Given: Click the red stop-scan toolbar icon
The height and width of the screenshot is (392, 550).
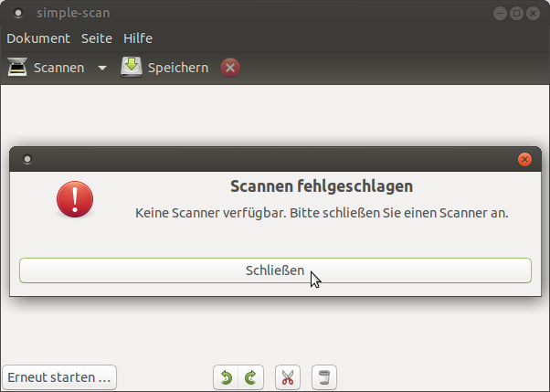Looking at the screenshot, I should [230, 68].
